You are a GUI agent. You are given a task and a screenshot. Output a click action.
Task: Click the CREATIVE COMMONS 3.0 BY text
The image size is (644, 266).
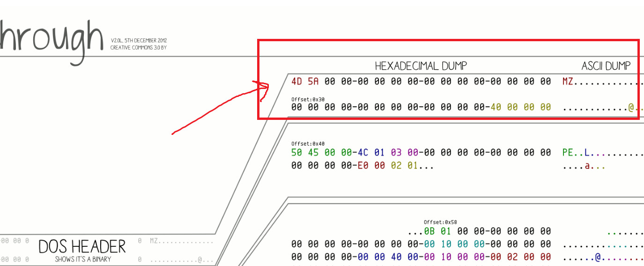coord(139,47)
